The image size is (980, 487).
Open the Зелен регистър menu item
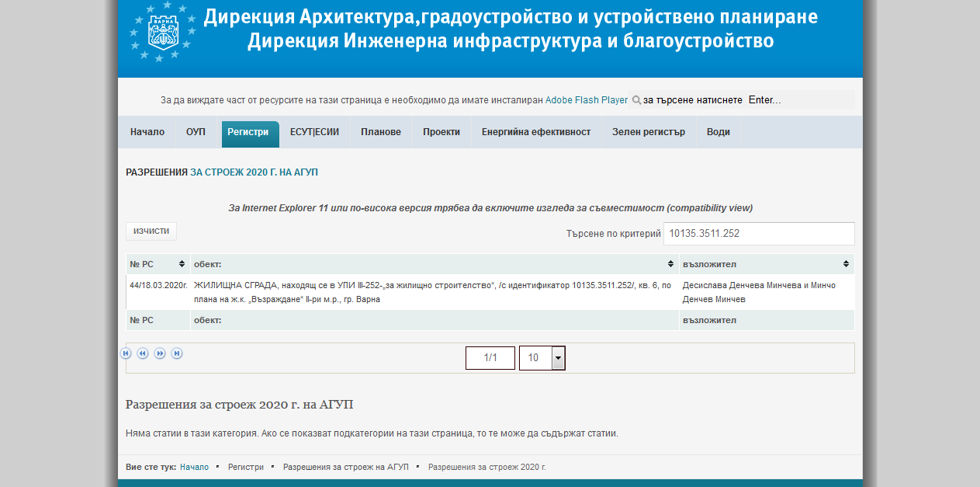coord(648,132)
